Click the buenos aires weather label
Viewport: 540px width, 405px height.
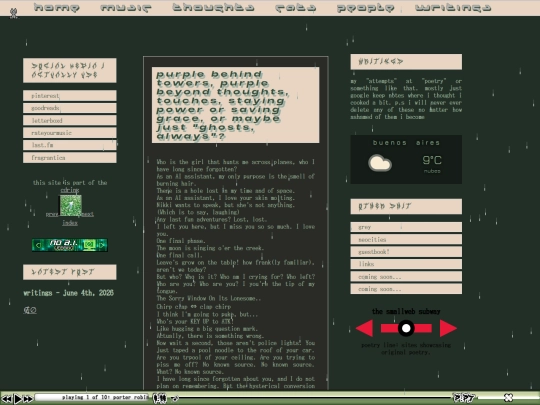pyautogui.click(x=406, y=143)
